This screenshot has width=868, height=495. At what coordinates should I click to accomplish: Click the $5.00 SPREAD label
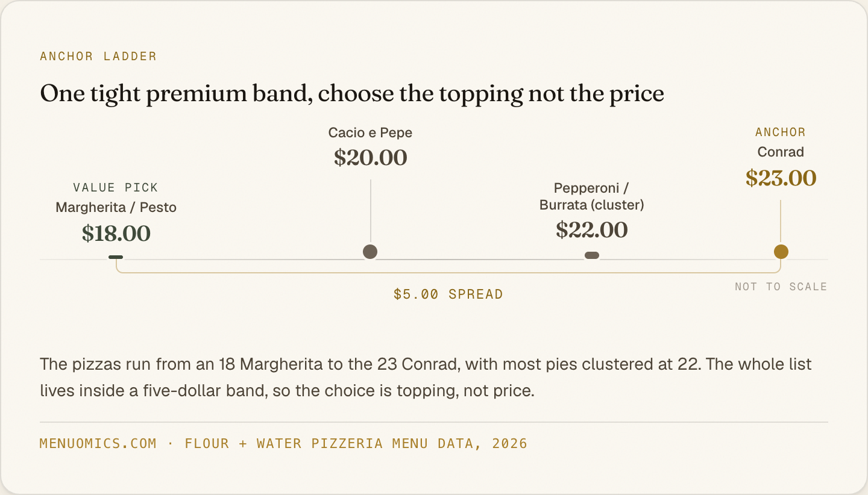coord(448,294)
